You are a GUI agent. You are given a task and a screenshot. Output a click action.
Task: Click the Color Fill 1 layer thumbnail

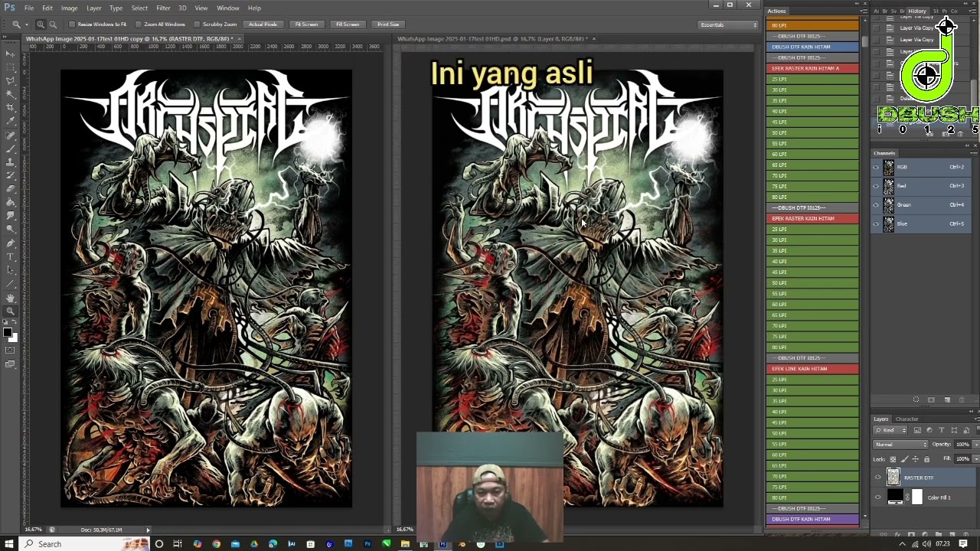[x=895, y=497]
